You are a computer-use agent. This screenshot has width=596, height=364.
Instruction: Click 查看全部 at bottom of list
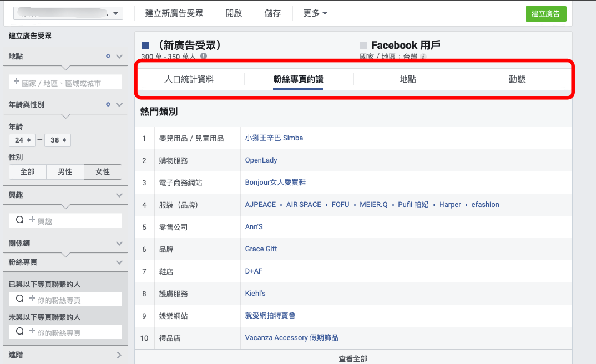(353, 358)
